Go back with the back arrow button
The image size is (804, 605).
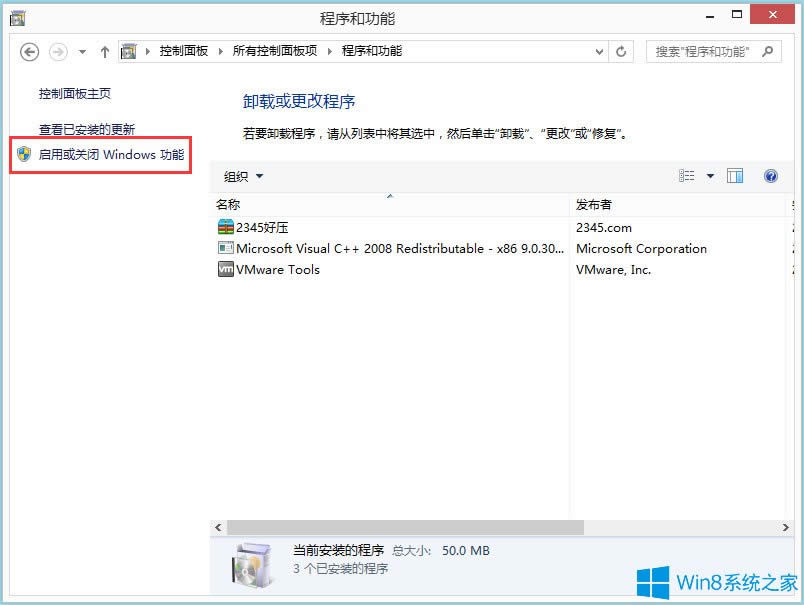(29, 52)
